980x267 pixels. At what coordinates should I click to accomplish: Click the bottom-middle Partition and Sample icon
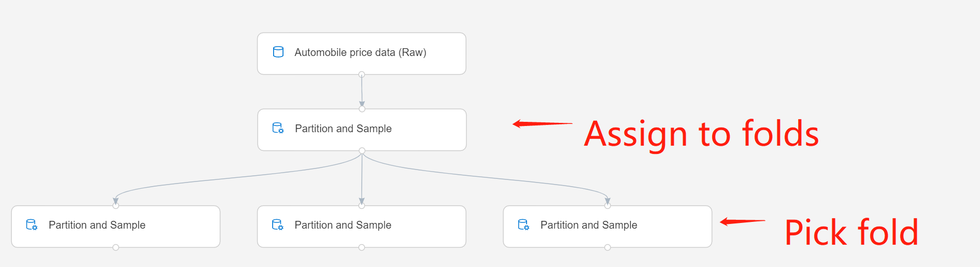tap(277, 224)
